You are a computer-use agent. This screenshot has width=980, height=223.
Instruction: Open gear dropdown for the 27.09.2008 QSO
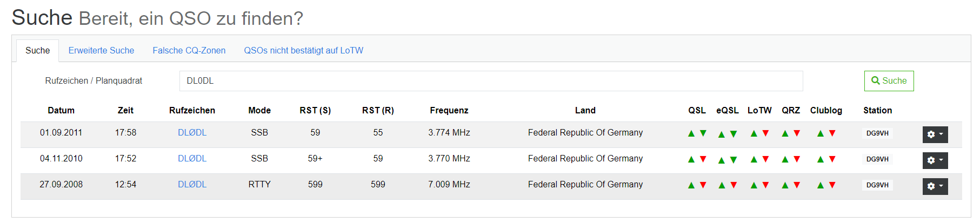click(x=935, y=186)
